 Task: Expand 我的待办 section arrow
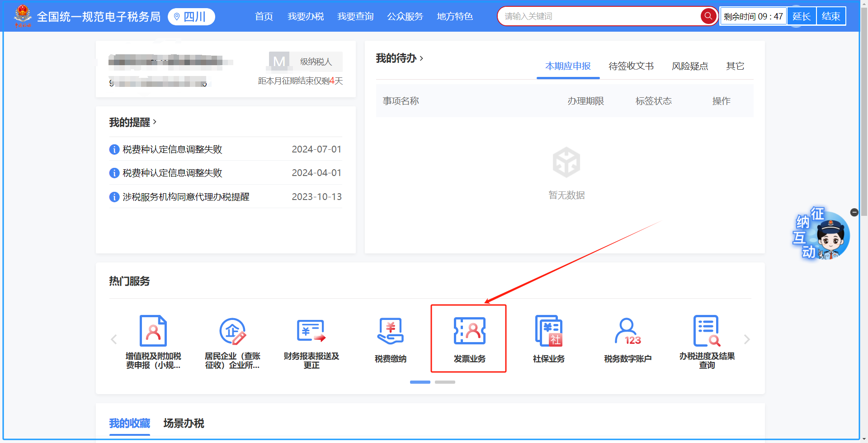pyautogui.click(x=421, y=58)
